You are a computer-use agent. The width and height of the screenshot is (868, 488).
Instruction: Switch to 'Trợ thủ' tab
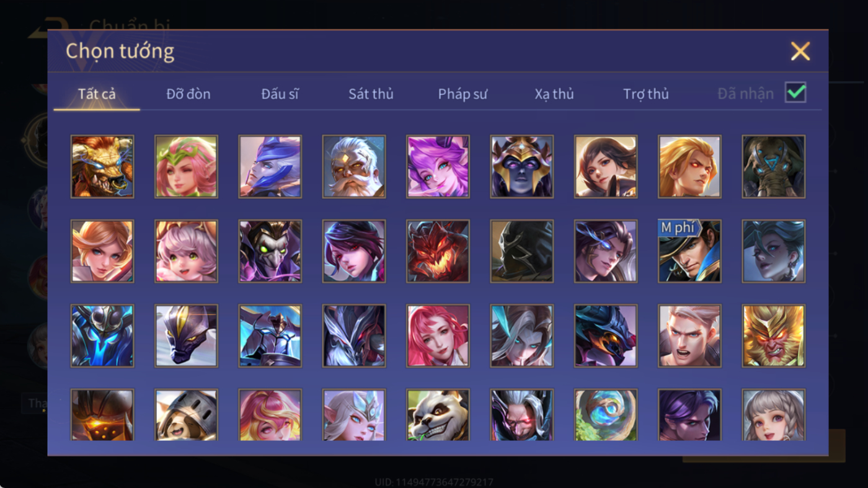(x=646, y=94)
